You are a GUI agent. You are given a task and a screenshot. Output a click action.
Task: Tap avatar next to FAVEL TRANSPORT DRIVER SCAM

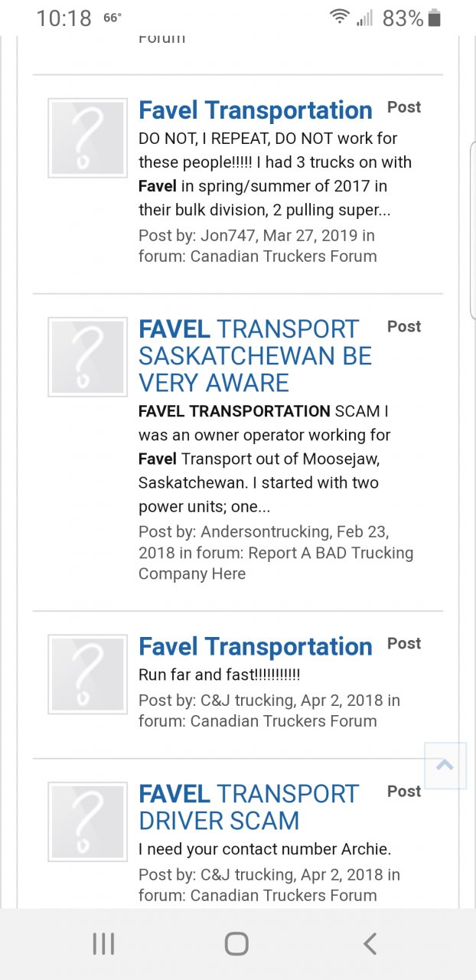click(87, 822)
